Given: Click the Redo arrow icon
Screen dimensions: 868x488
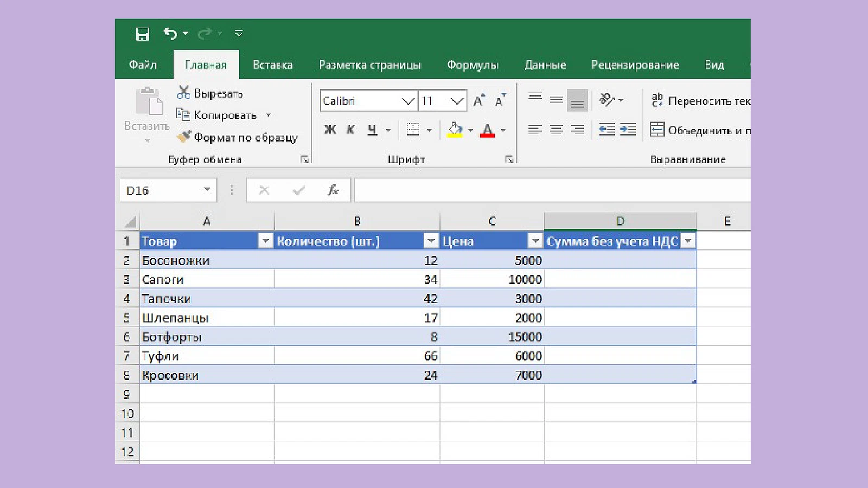Looking at the screenshot, I should [x=205, y=34].
